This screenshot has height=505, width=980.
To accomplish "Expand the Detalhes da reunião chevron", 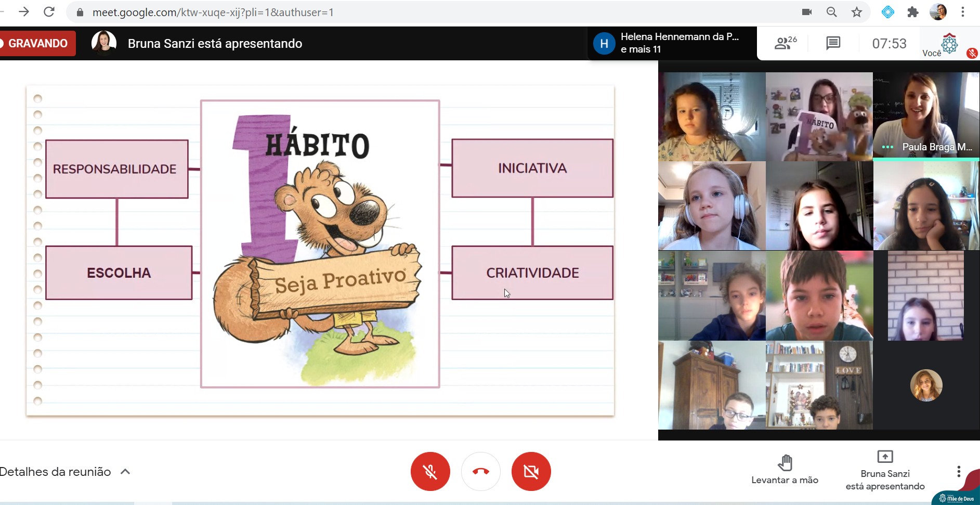I will tap(125, 472).
